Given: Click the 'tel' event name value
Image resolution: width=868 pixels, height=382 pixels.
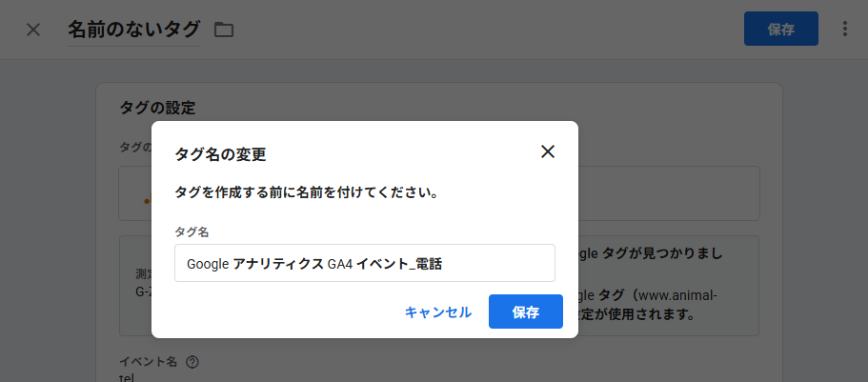Looking at the screenshot, I should point(126,377).
